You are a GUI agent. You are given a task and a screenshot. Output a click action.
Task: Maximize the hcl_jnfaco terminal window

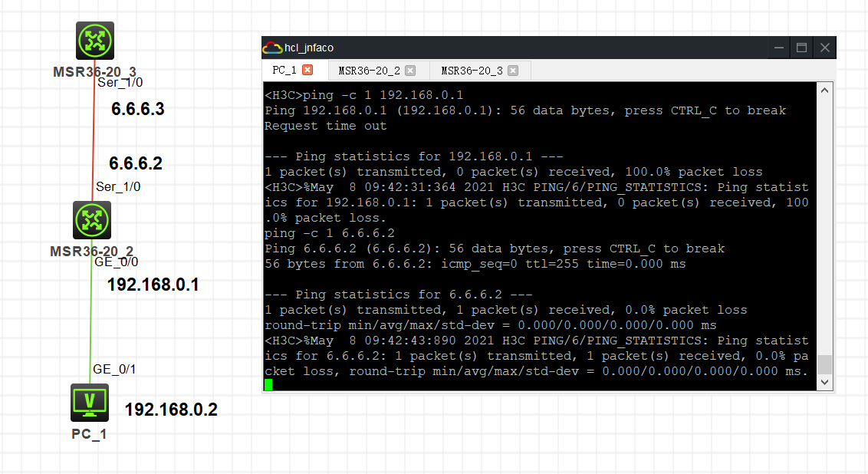click(801, 48)
